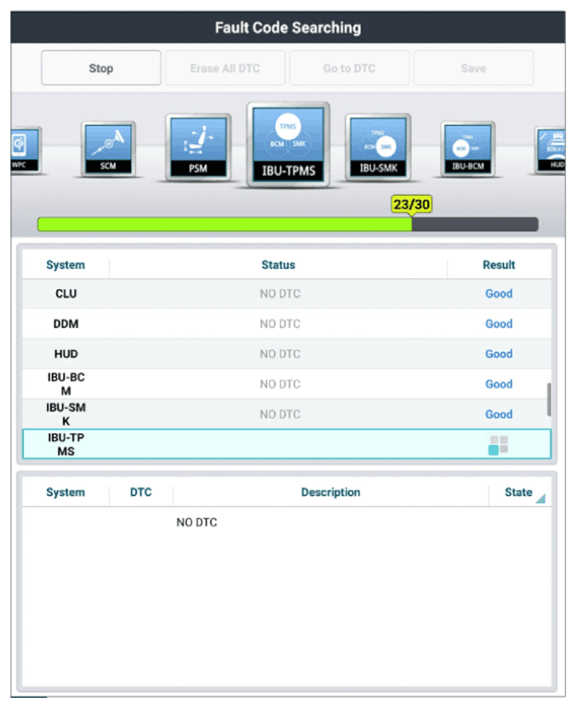
Task: Select the PSM power seat module icon
Action: click(198, 147)
